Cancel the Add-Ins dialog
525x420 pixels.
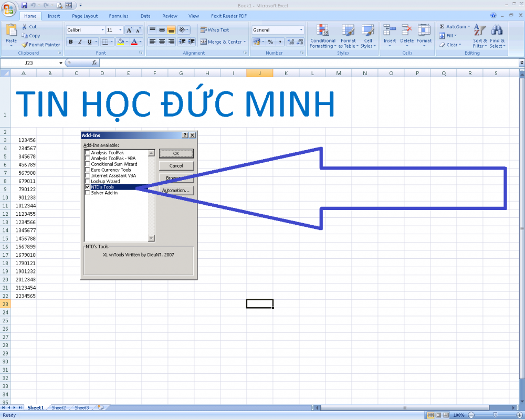(176, 166)
